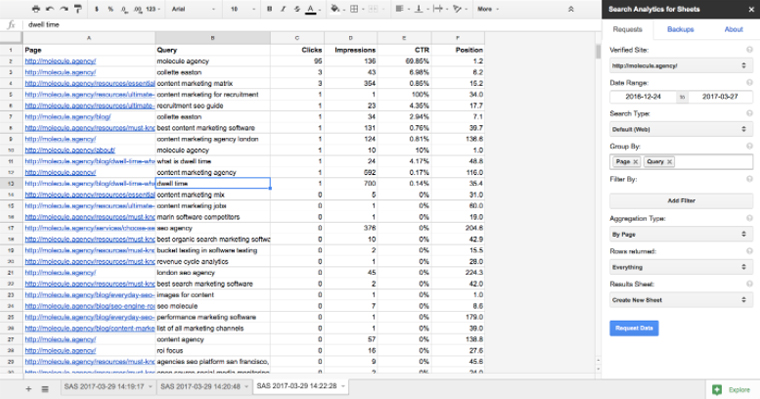Edit the start date 2016-12-24
Screen dimensions: 760x399
point(643,96)
